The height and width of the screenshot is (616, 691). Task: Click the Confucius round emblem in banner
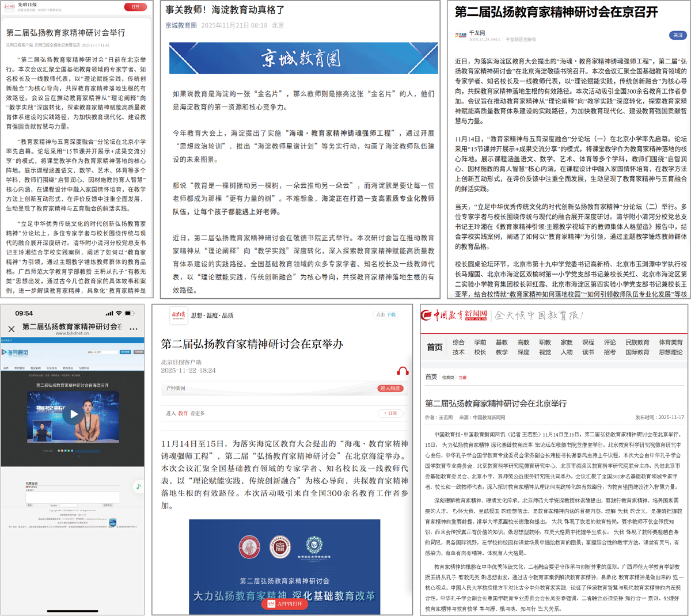pyautogui.click(x=249, y=546)
